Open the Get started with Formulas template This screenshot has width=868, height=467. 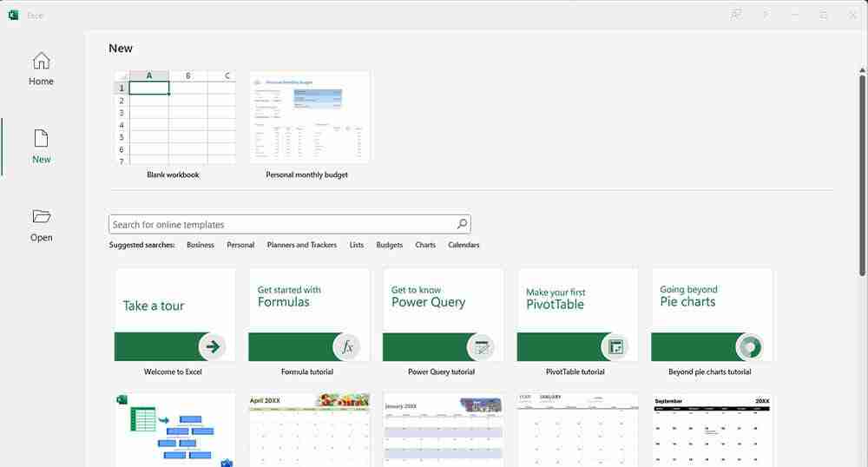pyautogui.click(x=309, y=315)
